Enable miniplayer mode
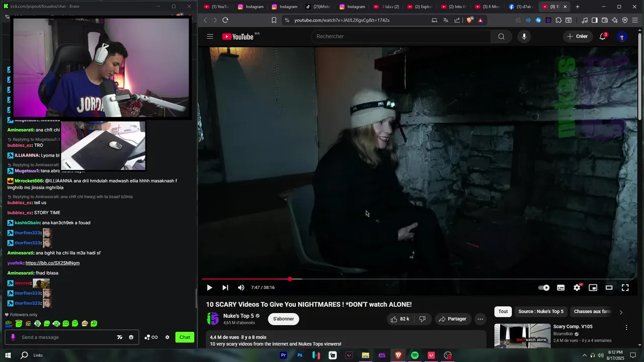 pyautogui.click(x=593, y=288)
